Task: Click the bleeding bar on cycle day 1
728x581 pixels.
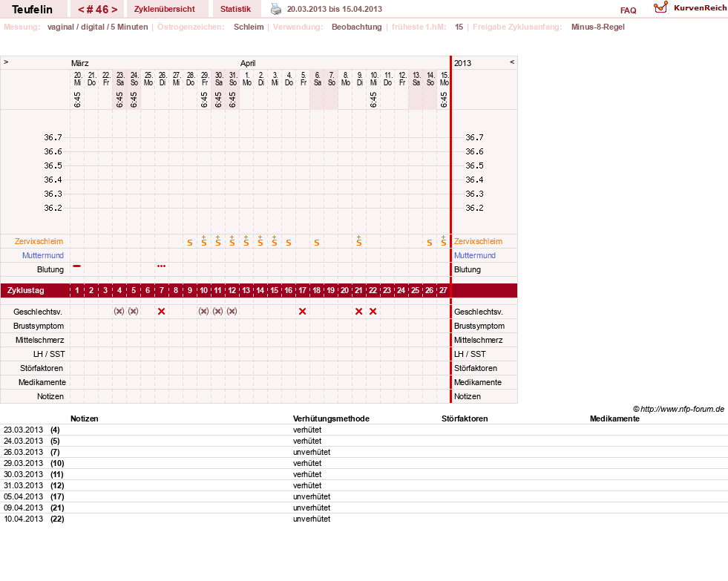Action: [77, 266]
